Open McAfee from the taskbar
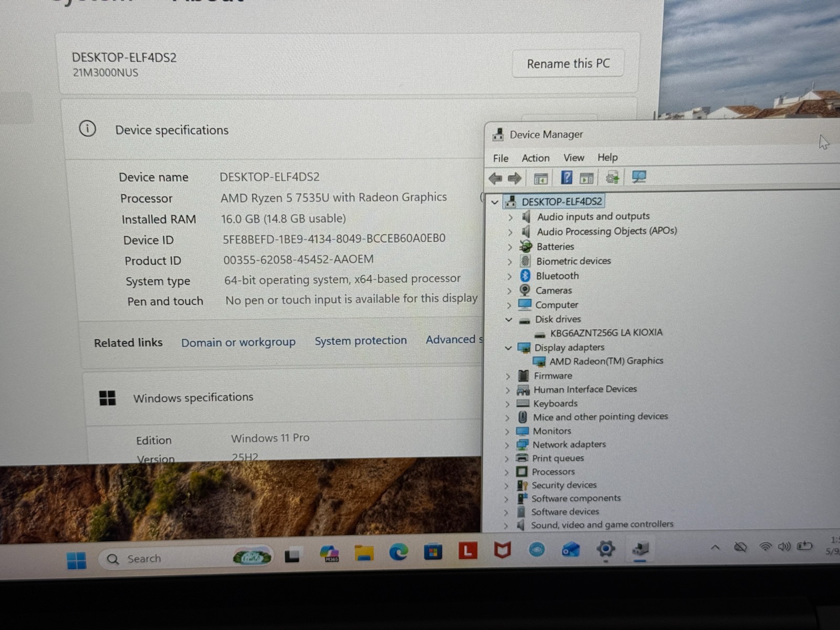 (502, 550)
